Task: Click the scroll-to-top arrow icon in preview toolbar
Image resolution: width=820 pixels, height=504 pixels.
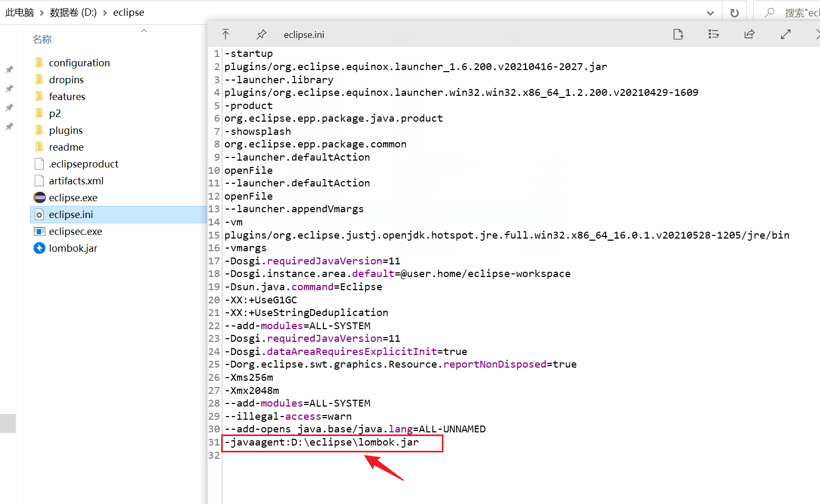Action: 225,34
